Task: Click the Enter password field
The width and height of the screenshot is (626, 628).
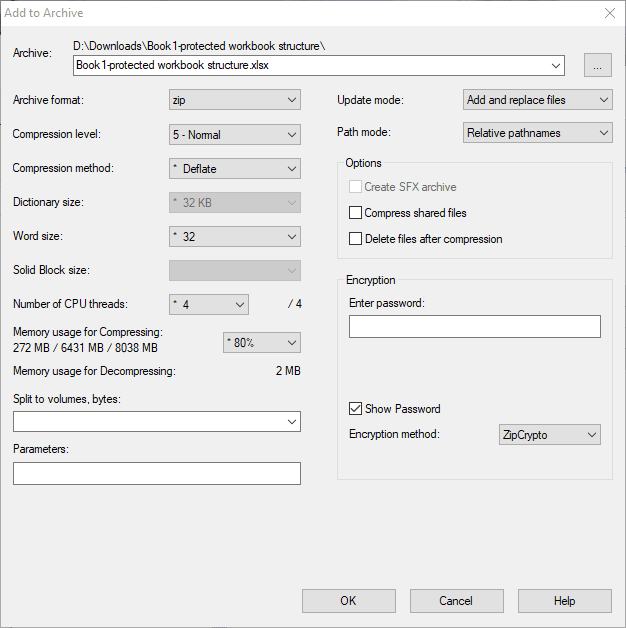Action: coord(475,326)
